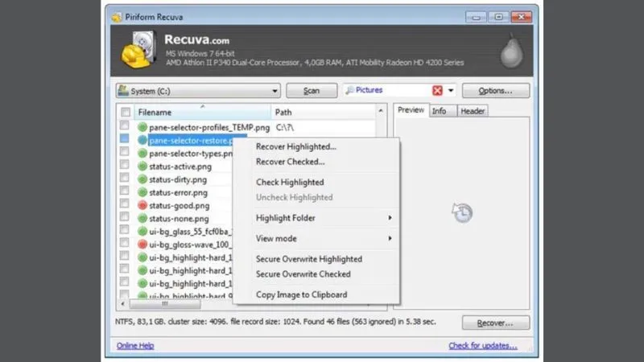Click red status icon beside ui-bg_gloss-wave_100 file
644x362 pixels.
[x=142, y=245]
